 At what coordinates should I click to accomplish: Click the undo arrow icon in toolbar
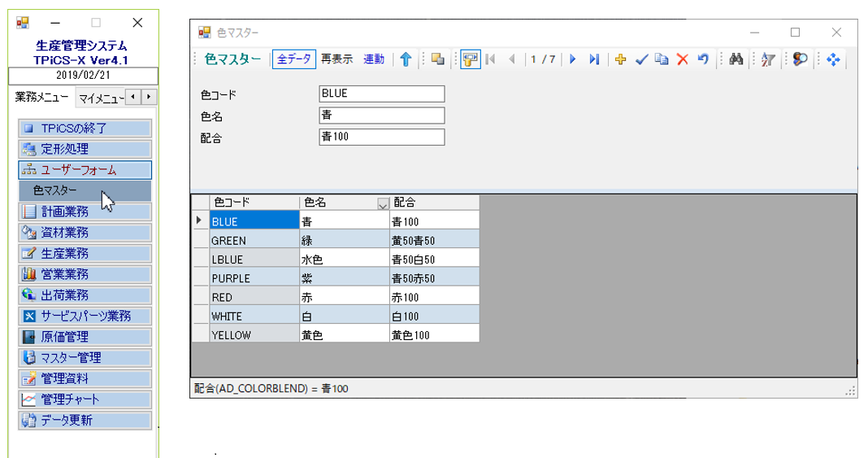pyautogui.click(x=704, y=59)
